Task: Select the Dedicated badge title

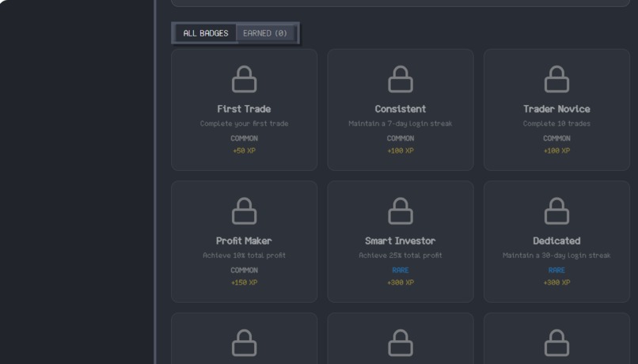Action: coord(556,241)
